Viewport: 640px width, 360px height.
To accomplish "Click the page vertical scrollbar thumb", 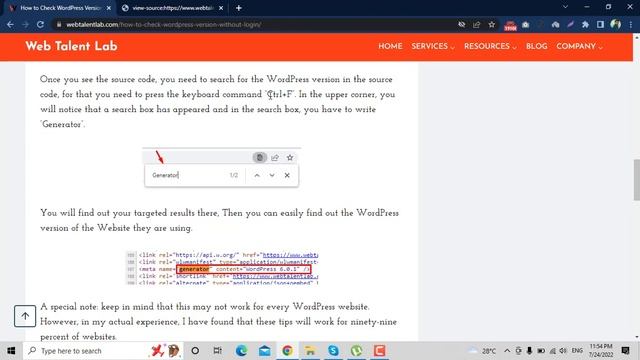I will point(636,180).
